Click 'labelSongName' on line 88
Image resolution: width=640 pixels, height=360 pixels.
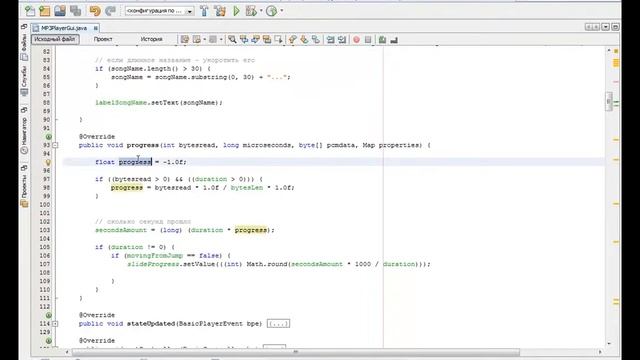[x=121, y=103]
